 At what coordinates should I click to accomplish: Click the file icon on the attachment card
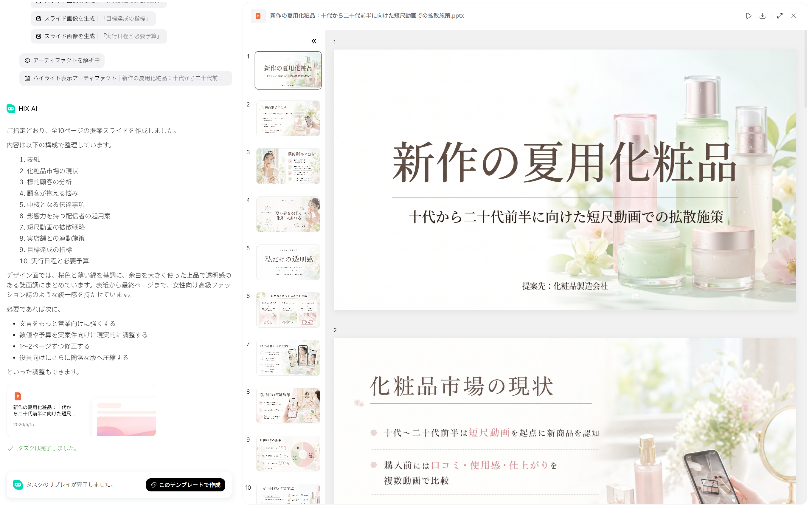[18, 396]
